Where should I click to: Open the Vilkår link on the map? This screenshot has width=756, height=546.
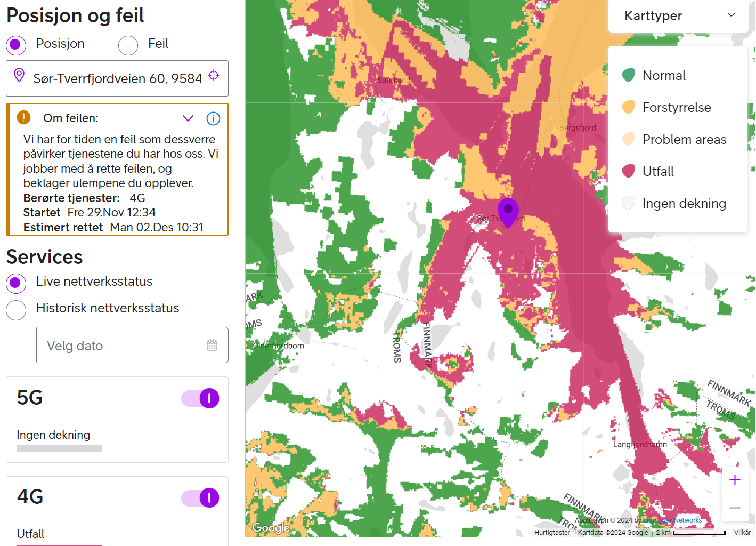[742, 532]
